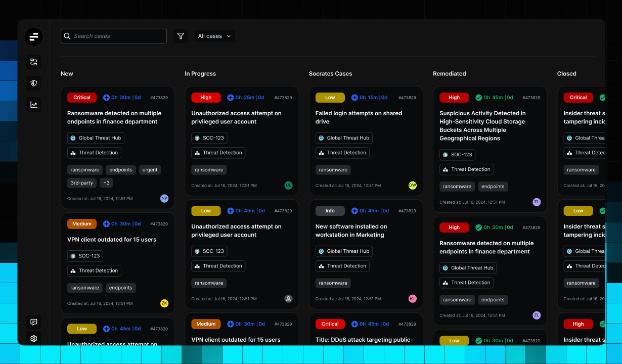
Task: Expand the +3 hidden tags chip
Action: [x=107, y=183]
